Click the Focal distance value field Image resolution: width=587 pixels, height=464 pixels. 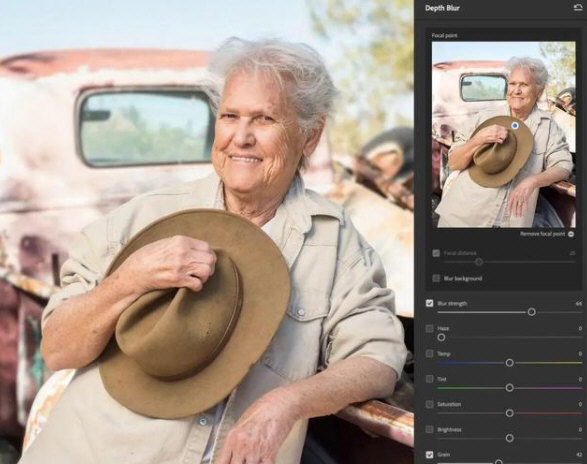[x=572, y=253]
